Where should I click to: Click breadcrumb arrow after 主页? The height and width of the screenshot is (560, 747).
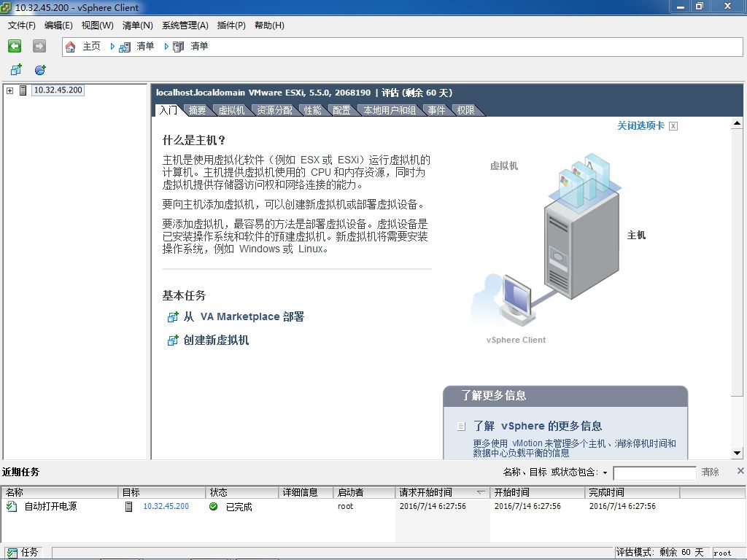tap(112, 46)
